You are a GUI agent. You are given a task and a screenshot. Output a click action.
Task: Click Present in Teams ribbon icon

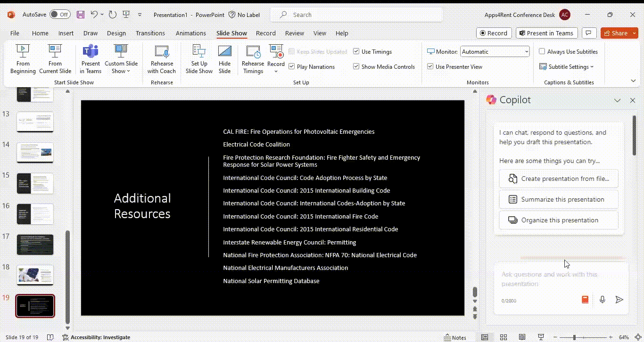point(91,59)
